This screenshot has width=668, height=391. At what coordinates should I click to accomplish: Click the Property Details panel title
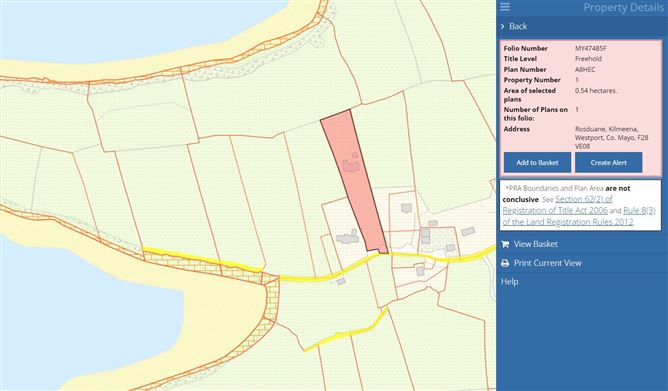pos(623,7)
